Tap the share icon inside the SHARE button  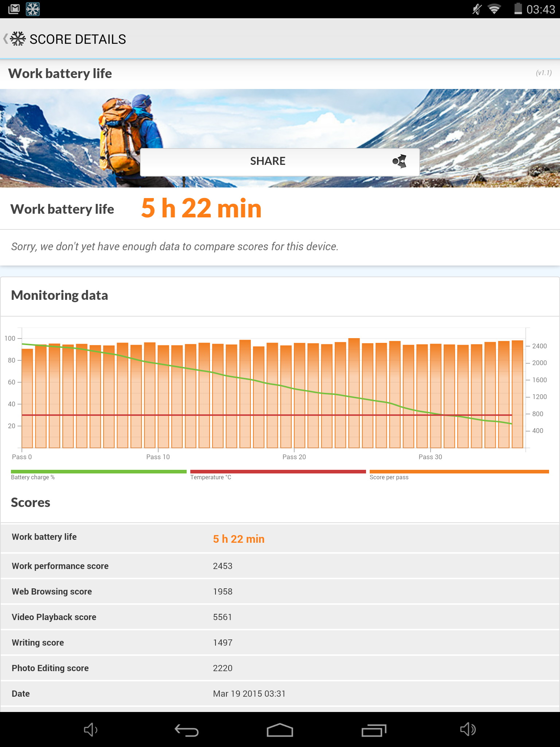(400, 161)
